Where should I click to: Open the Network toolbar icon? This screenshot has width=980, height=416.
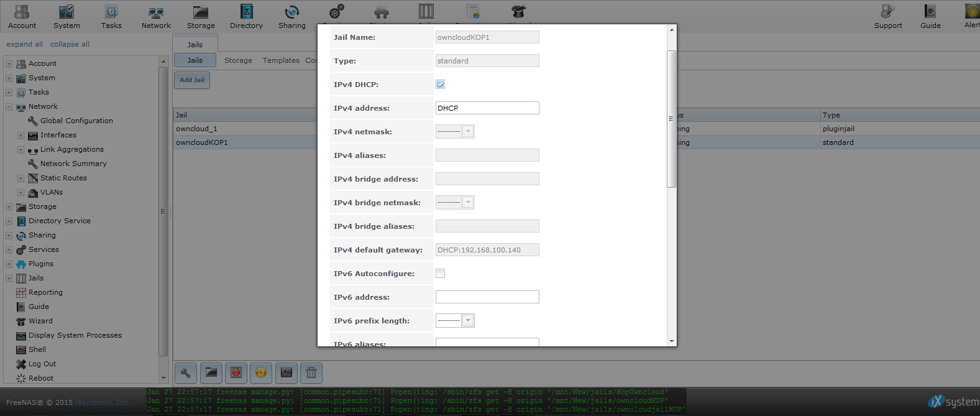[x=156, y=17]
